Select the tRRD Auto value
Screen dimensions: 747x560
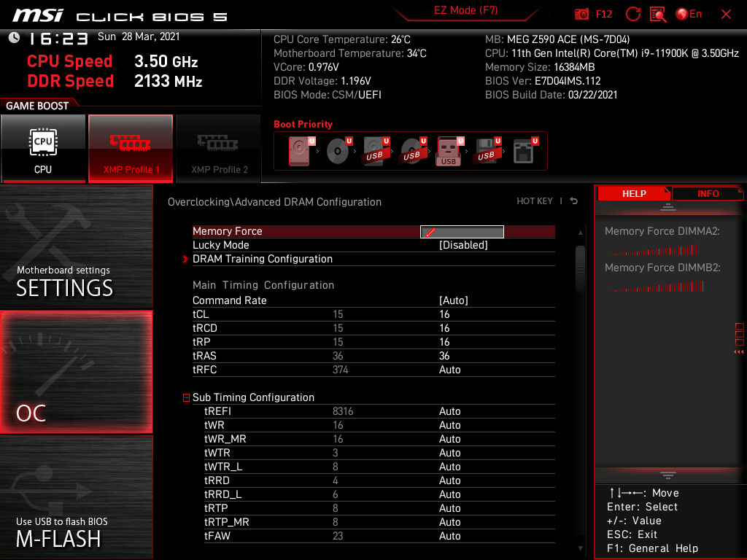449,480
